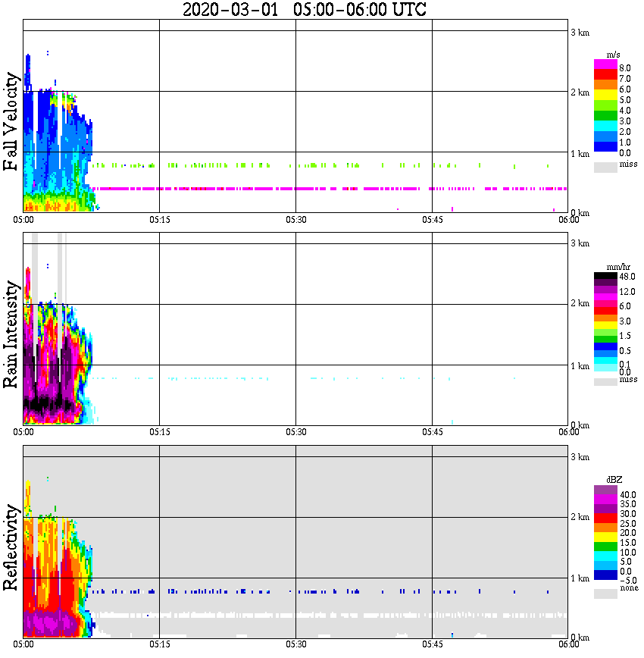Viewport: 644px width, 658px height.
Task: Click the 1 km label on Rain Intensity plot
Action: 580,366
